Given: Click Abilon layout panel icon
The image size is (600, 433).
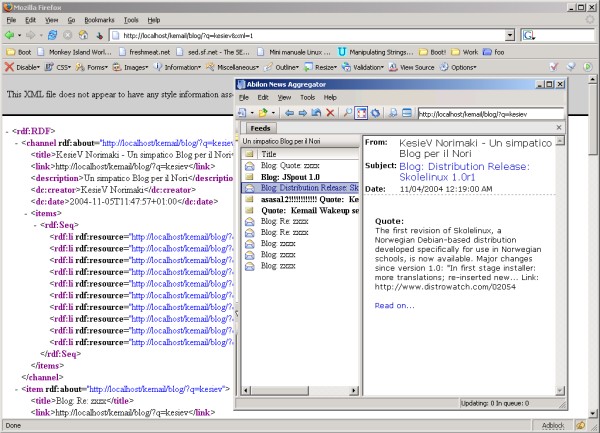Looking at the screenshot, I should [407, 113].
